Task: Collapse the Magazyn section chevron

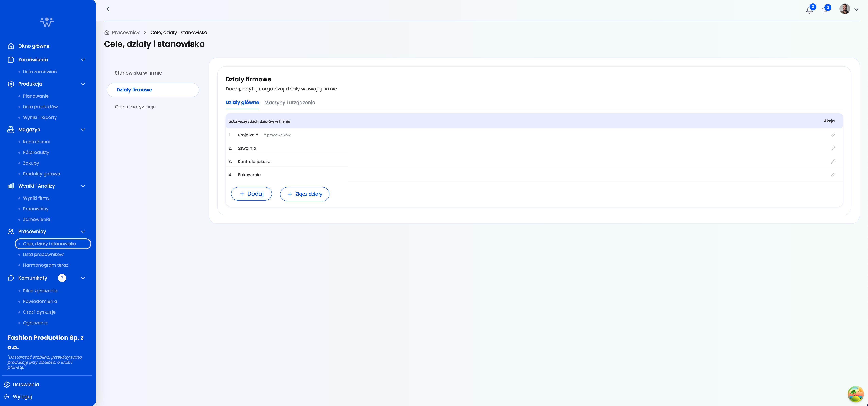Action: [83, 130]
